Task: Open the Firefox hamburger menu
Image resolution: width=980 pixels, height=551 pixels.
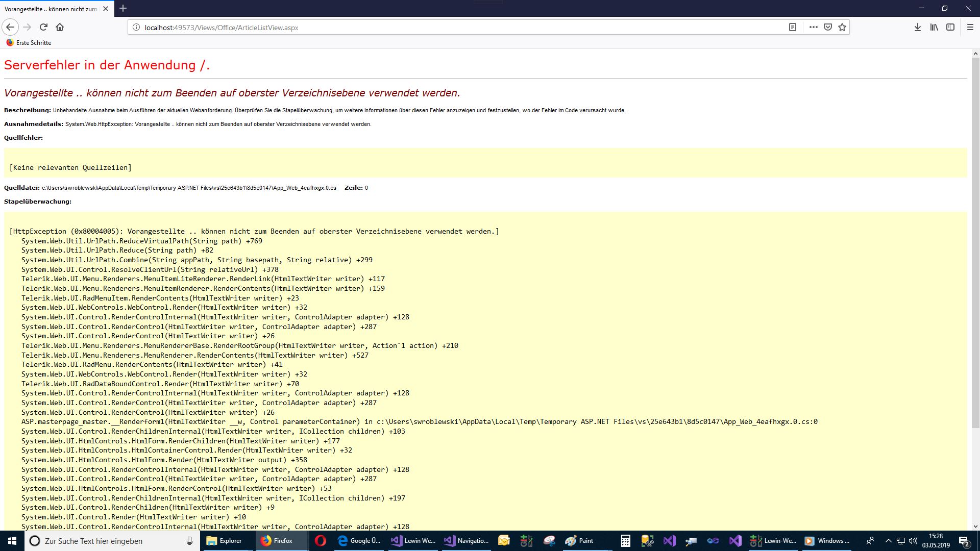Action: click(970, 27)
